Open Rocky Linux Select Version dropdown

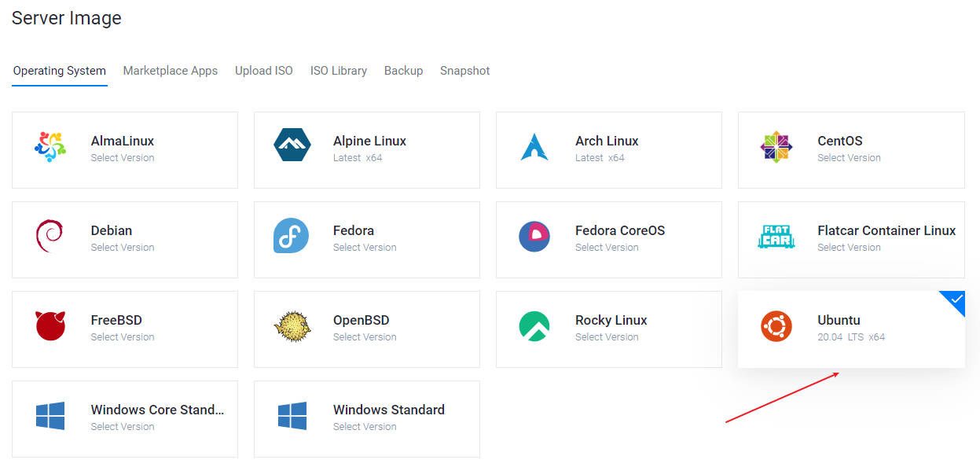(607, 337)
